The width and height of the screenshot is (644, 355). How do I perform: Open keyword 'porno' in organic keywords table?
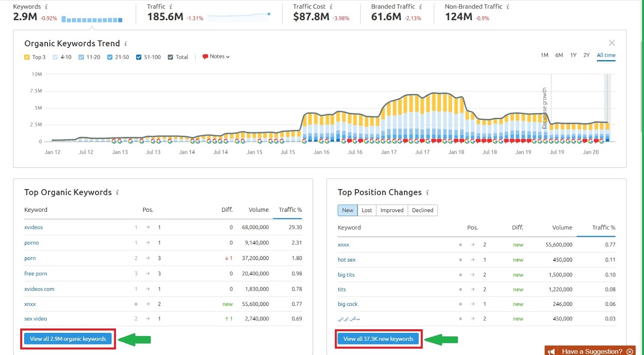click(31, 243)
